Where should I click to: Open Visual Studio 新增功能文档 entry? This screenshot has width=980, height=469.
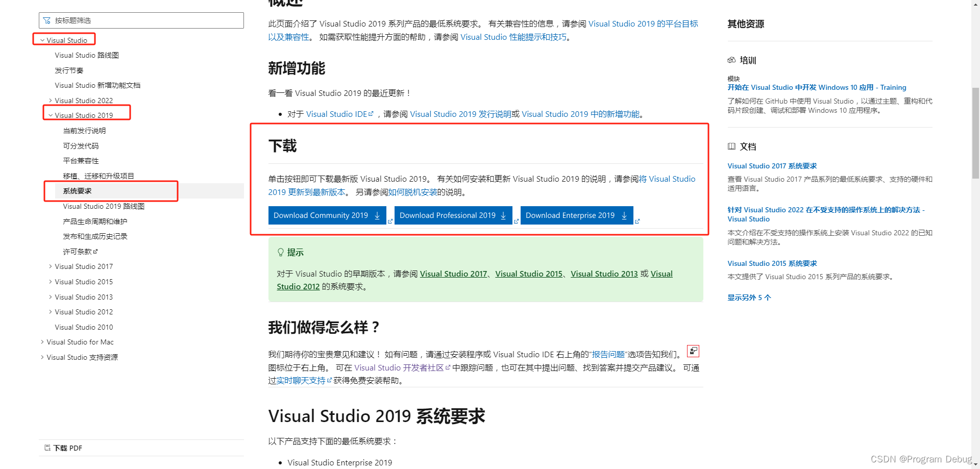pos(97,85)
